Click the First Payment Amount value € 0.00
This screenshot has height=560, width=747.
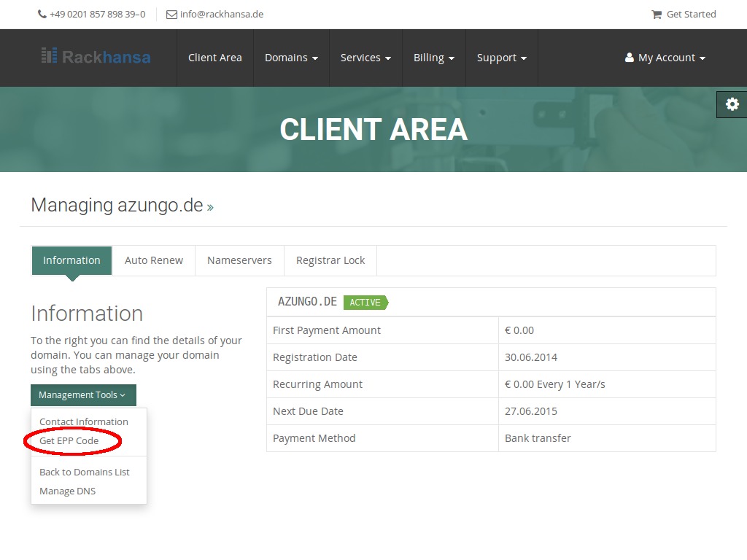click(519, 330)
